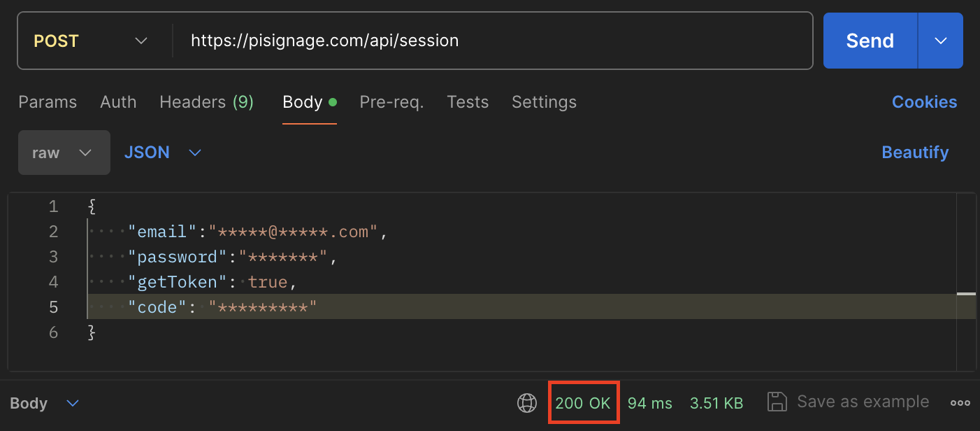Switch to the Params tab

(x=47, y=102)
